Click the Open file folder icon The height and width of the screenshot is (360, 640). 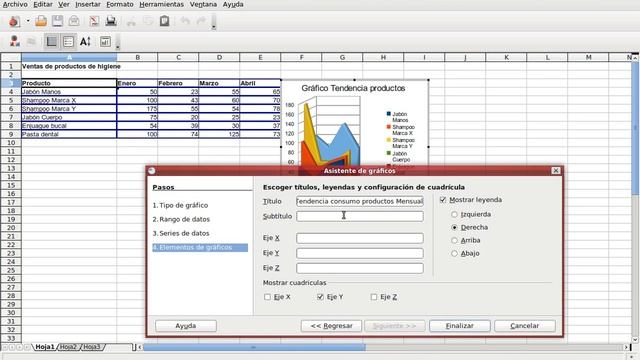41,21
